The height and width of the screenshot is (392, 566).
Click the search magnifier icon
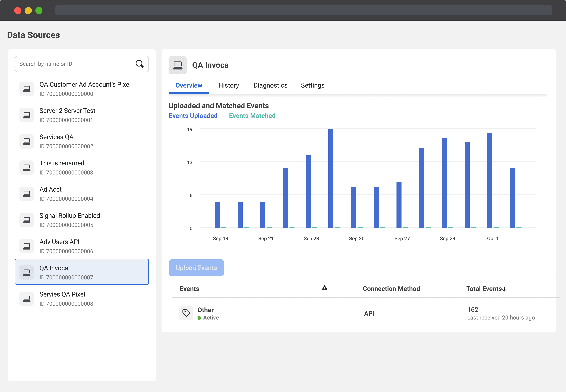[140, 64]
